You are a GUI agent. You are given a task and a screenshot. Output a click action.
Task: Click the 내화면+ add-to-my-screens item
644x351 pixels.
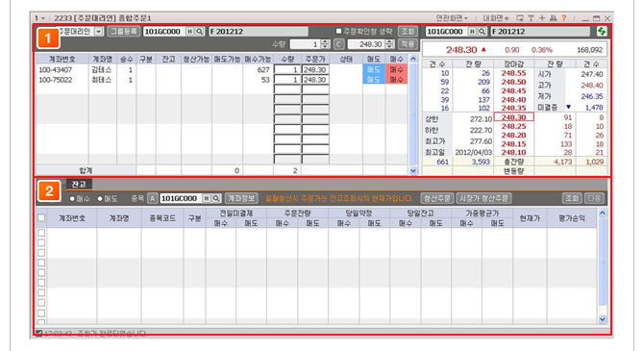coord(496,18)
